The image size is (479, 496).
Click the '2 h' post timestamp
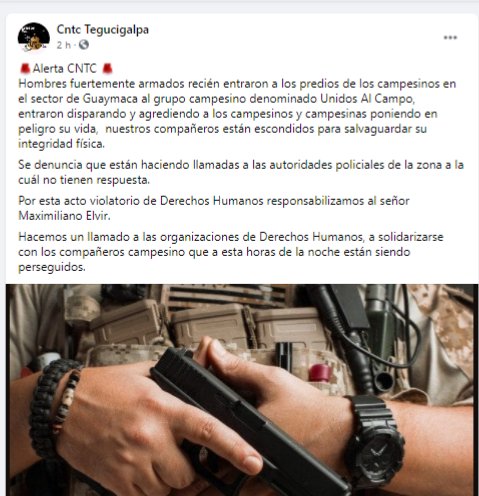63,45
